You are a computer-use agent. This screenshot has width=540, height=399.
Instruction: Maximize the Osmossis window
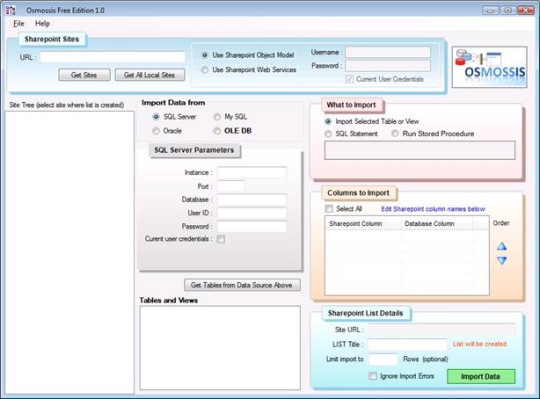point(508,10)
